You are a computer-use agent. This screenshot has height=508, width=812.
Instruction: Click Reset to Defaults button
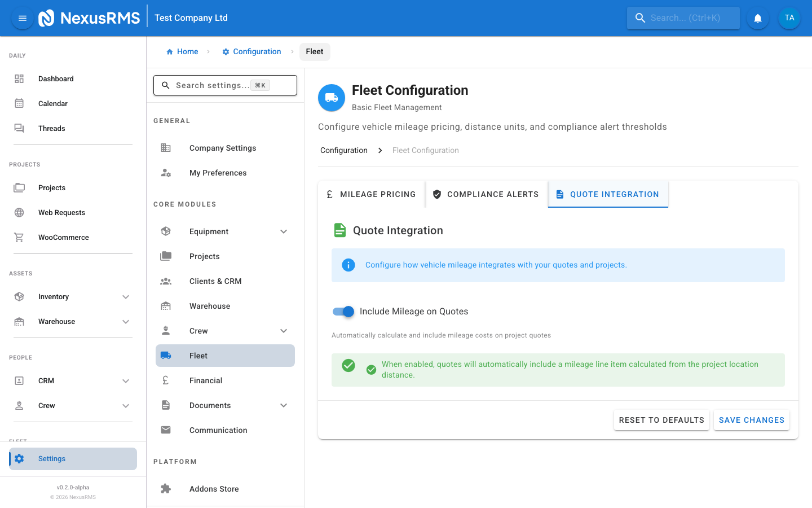tap(661, 420)
